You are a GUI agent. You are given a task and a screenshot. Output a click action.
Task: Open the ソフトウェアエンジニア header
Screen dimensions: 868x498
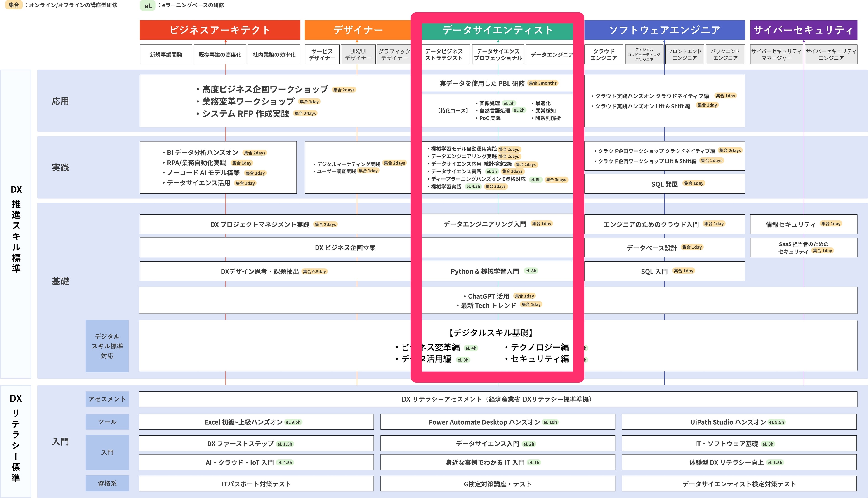pyautogui.click(x=664, y=30)
